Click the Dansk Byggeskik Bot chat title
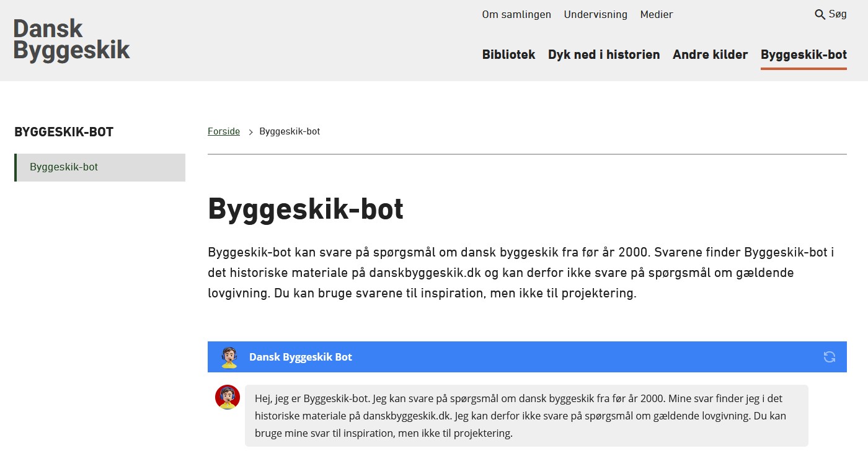868x456 pixels. (x=300, y=357)
